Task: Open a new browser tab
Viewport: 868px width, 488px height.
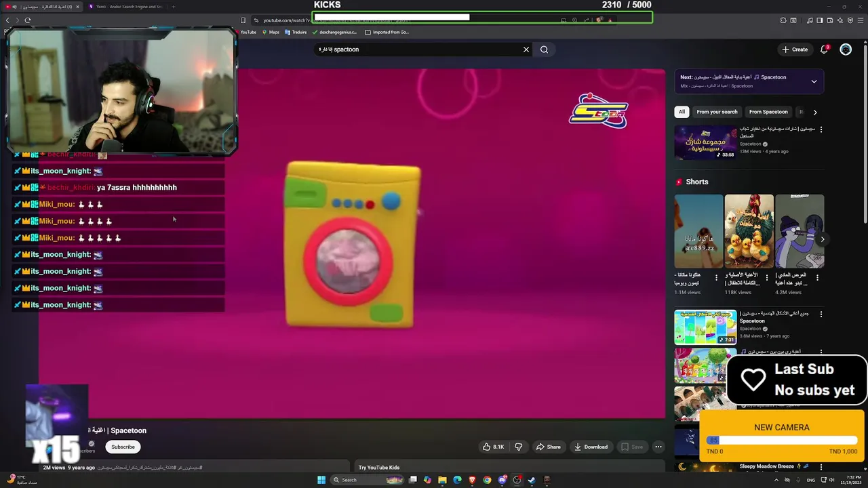Action: pyautogui.click(x=173, y=7)
